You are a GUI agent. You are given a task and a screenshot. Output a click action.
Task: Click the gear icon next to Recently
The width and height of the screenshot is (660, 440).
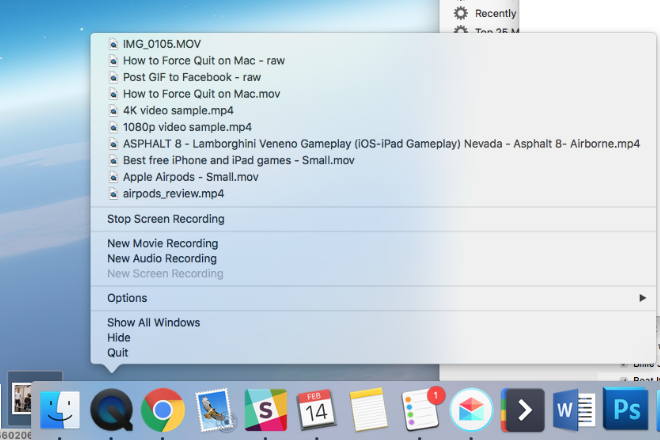pos(460,13)
